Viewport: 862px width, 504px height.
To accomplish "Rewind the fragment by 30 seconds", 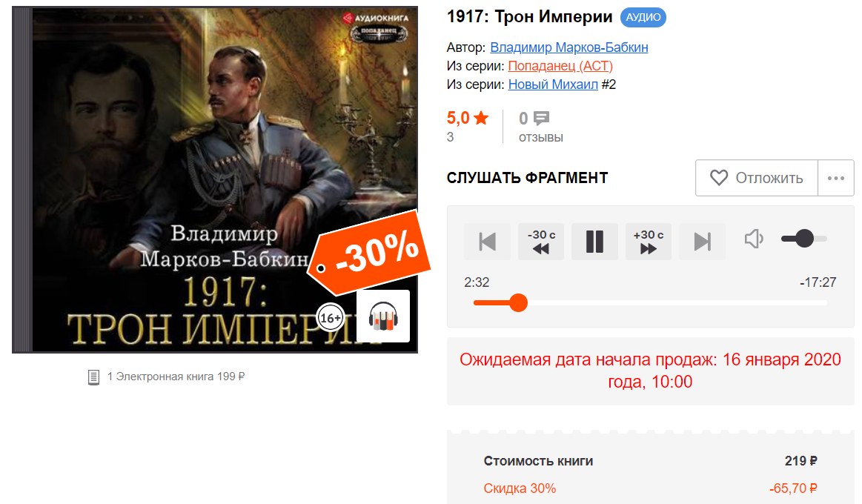I will point(541,242).
